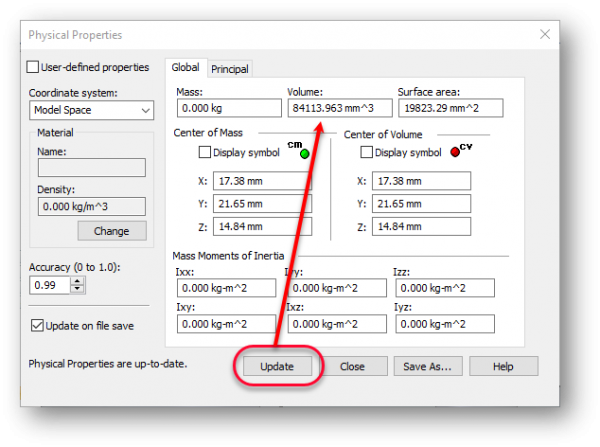
Task: Click the Ixy moment of inertia field
Action: 227,324
